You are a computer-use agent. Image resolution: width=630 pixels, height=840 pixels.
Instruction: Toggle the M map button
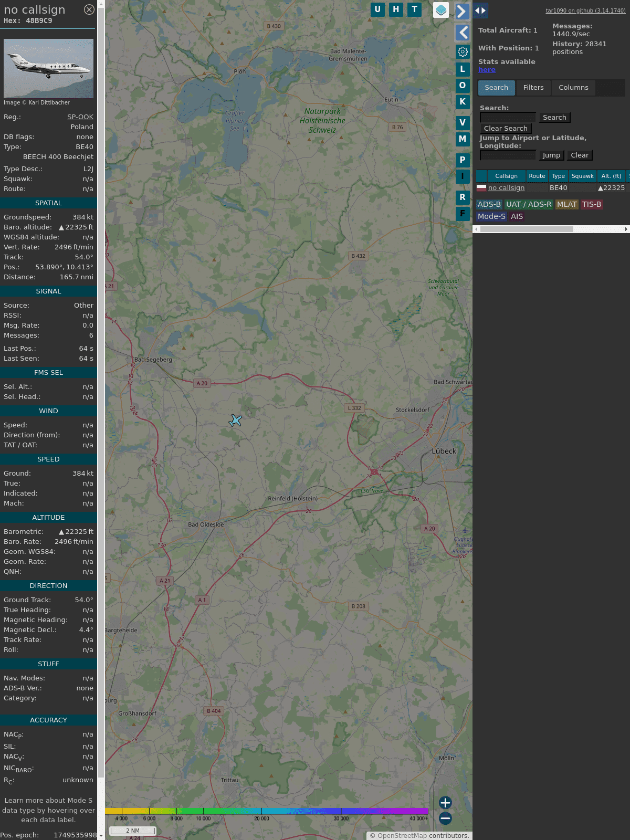pos(463,139)
